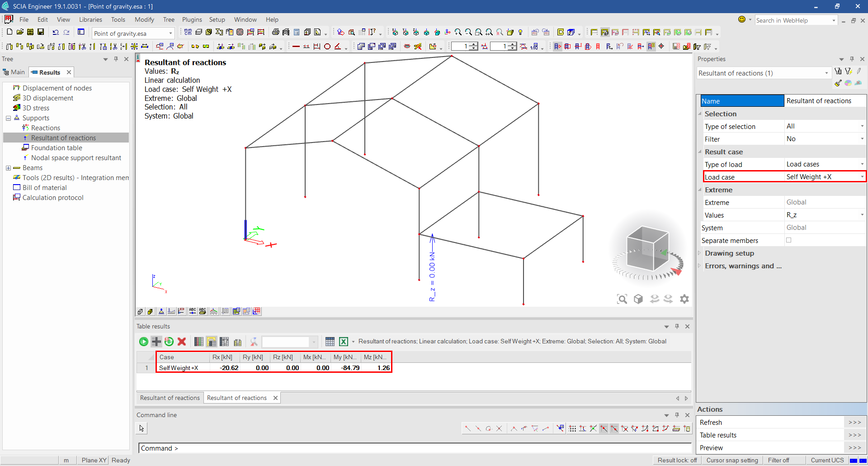Click the smiley feedback icon
The width and height of the screenshot is (868, 466).
742,19
